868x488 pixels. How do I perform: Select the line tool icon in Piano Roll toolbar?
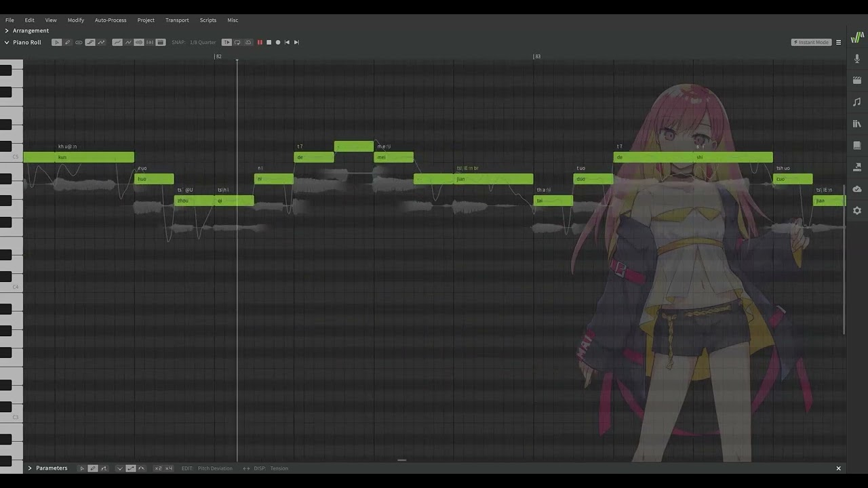tap(90, 42)
